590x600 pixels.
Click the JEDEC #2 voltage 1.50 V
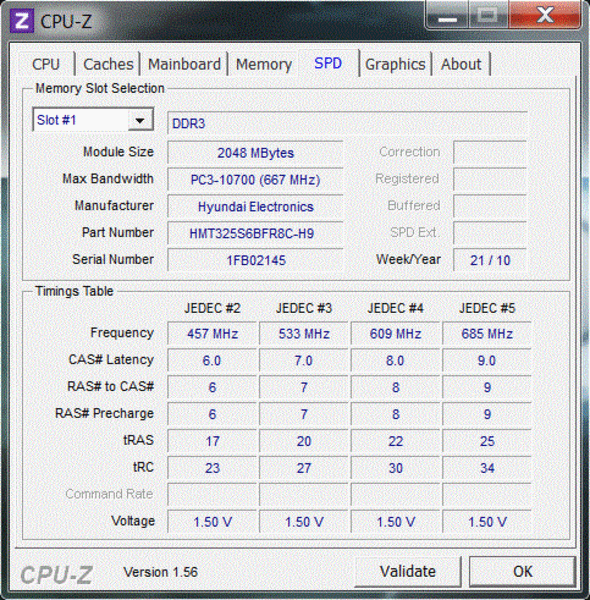click(x=212, y=522)
